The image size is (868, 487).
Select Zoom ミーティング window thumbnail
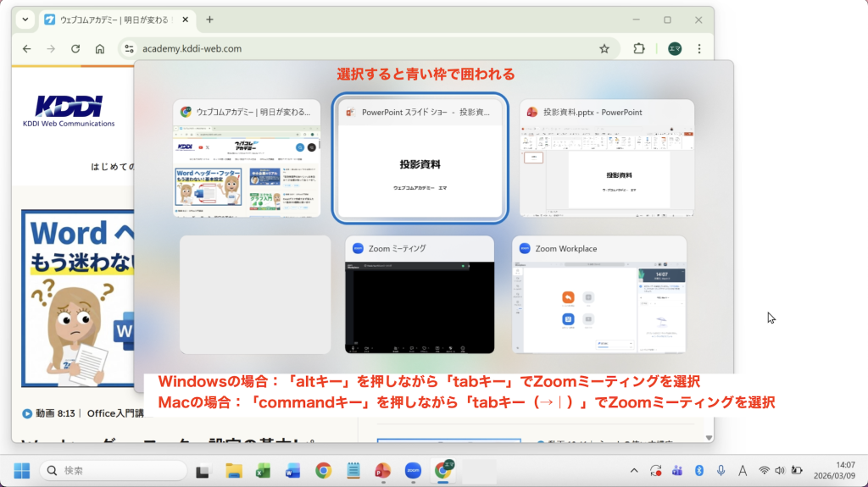[420, 295]
